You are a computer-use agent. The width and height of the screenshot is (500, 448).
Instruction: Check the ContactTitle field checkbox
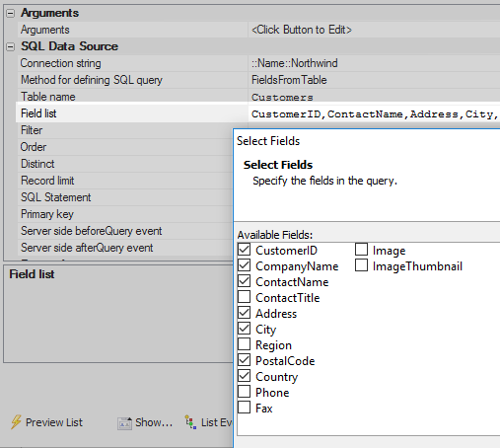[x=244, y=297]
